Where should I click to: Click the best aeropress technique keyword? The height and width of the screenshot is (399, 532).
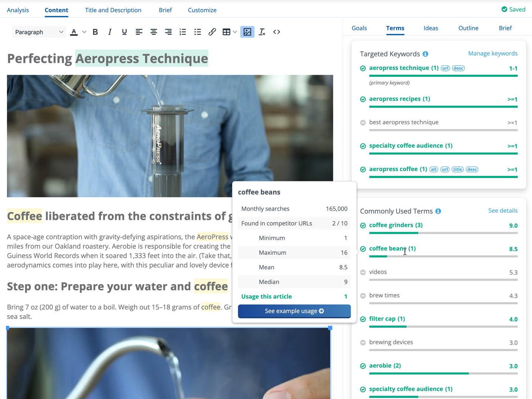(404, 122)
